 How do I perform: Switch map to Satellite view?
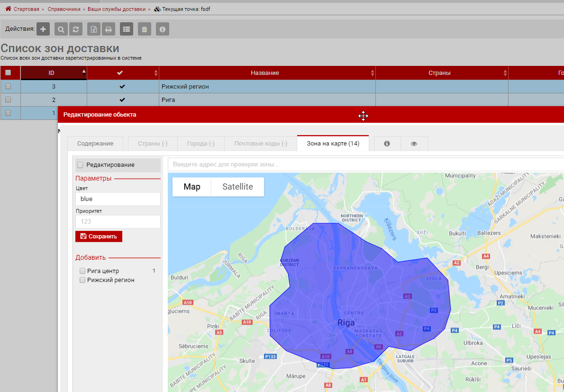pos(237,187)
